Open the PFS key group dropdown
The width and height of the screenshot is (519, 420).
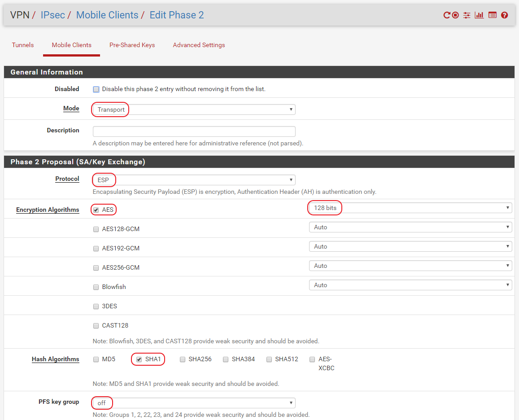pyautogui.click(x=194, y=403)
